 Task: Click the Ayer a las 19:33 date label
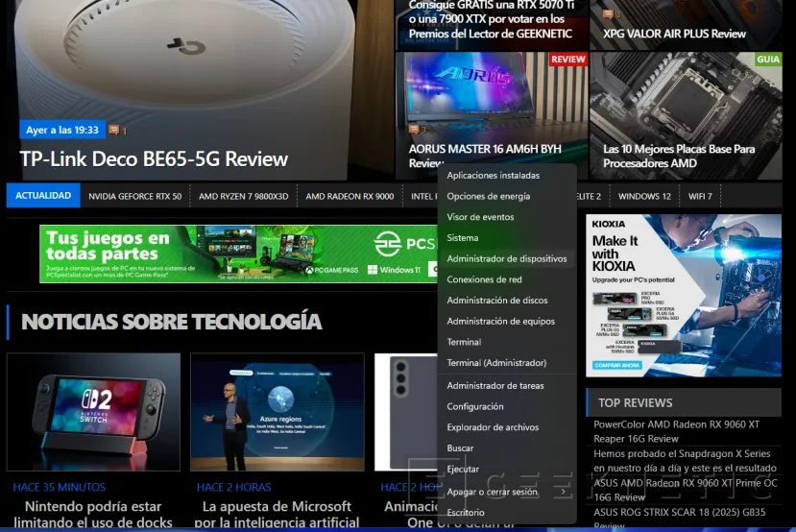(62, 130)
